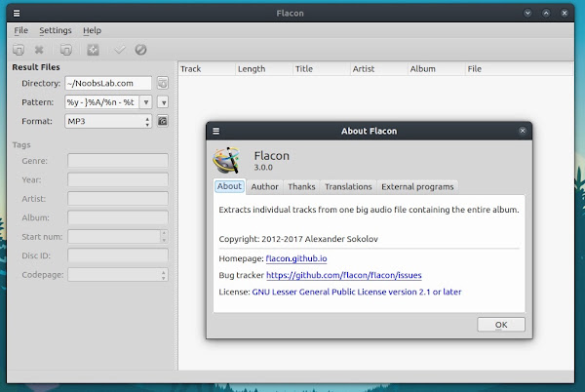Switch to the External programs tab
This screenshot has width=585, height=392.
[417, 186]
